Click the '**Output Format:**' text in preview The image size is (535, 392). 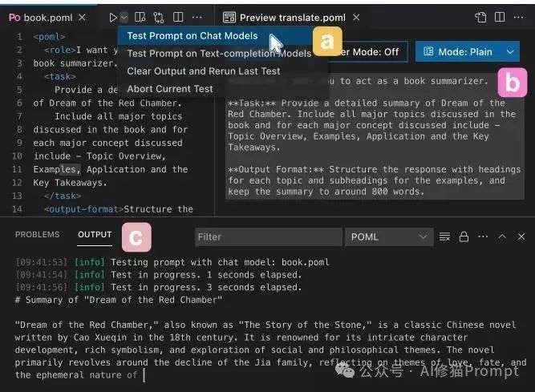click(x=276, y=169)
